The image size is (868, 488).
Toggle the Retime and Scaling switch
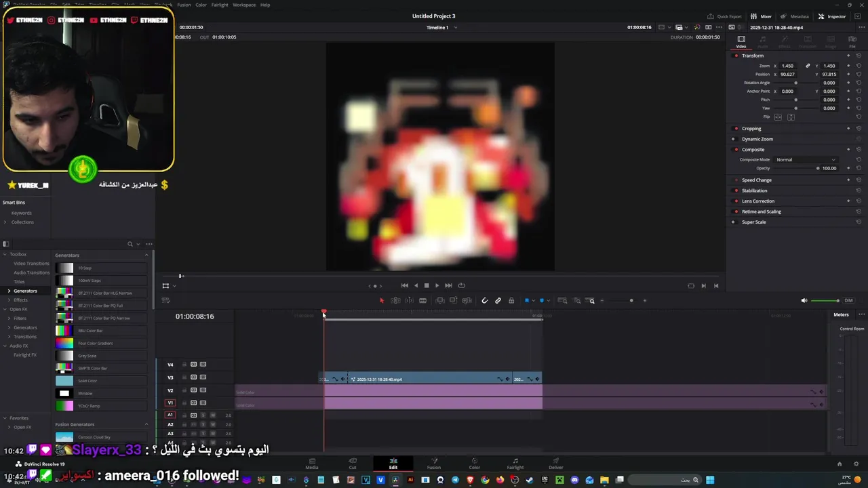tap(736, 211)
